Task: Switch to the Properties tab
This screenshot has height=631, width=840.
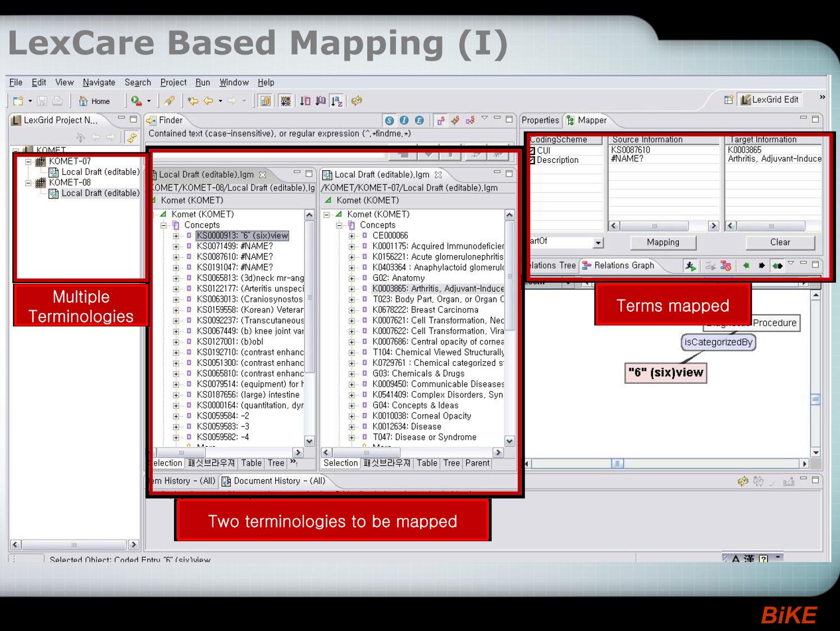Action: click(540, 120)
